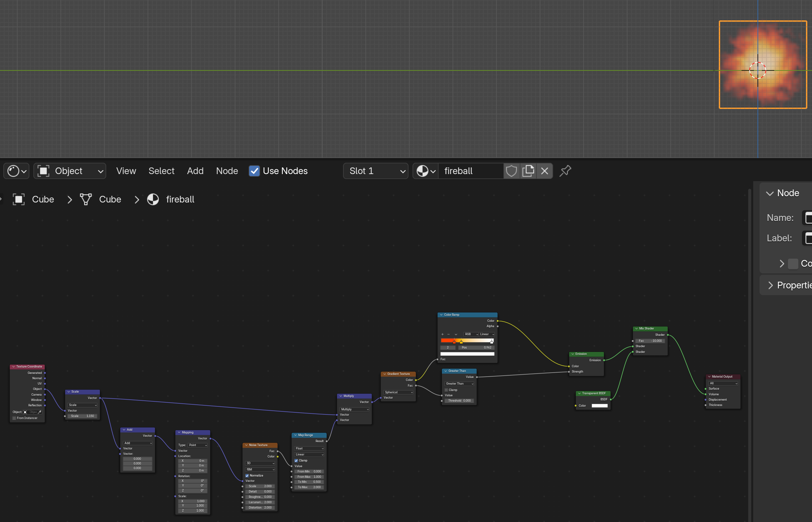
Task: Unlink the fireball material with the X icon
Action: pyautogui.click(x=544, y=171)
